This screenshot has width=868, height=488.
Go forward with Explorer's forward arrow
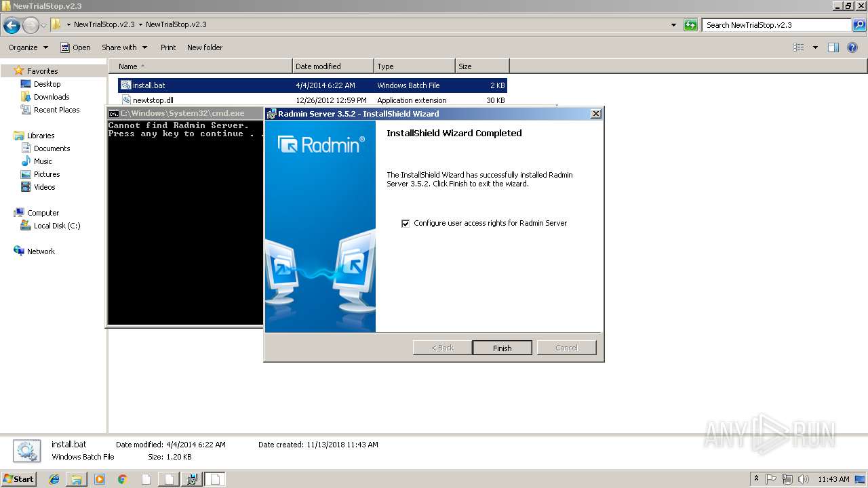(x=31, y=26)
